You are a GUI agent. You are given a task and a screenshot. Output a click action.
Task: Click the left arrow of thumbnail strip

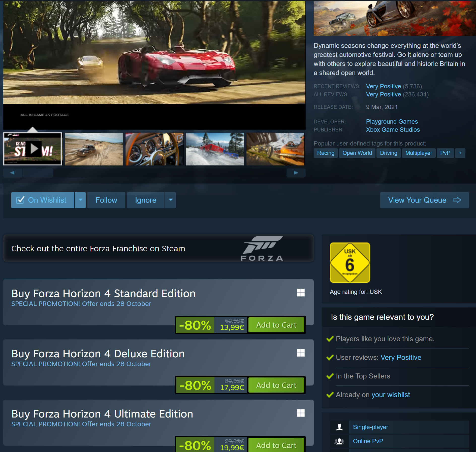coord(13,173)
